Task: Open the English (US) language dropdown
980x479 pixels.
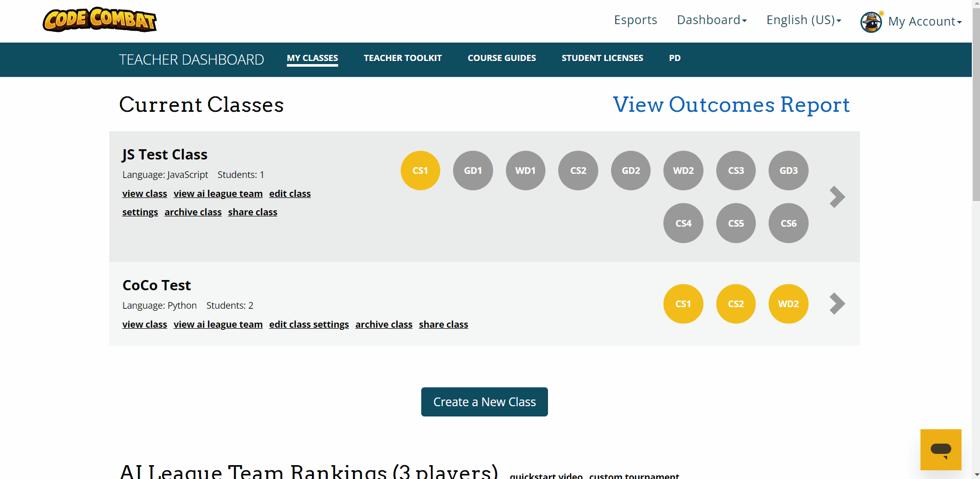Action: click(803, 20)
